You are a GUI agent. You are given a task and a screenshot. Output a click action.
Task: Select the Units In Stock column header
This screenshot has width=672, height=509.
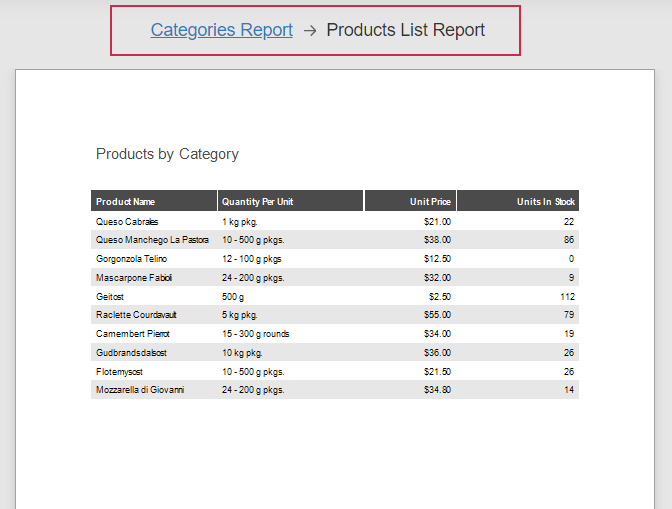tap(546, 202)
